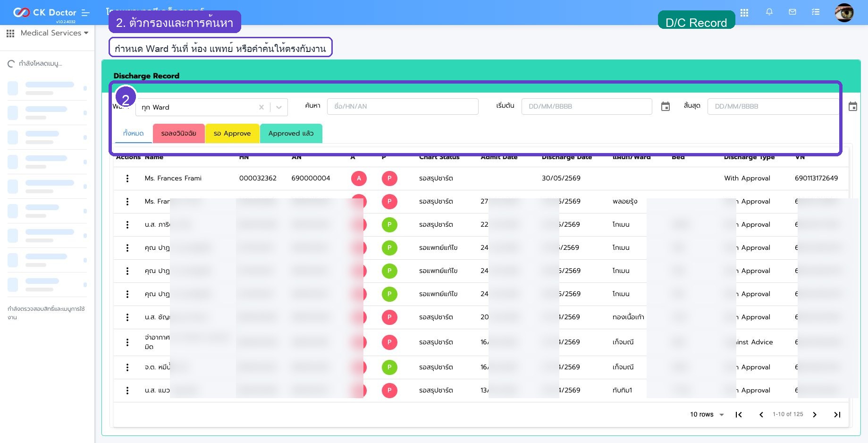
Task: Expand the Ward dropdown chevron
Action: [x=279, y=107]
